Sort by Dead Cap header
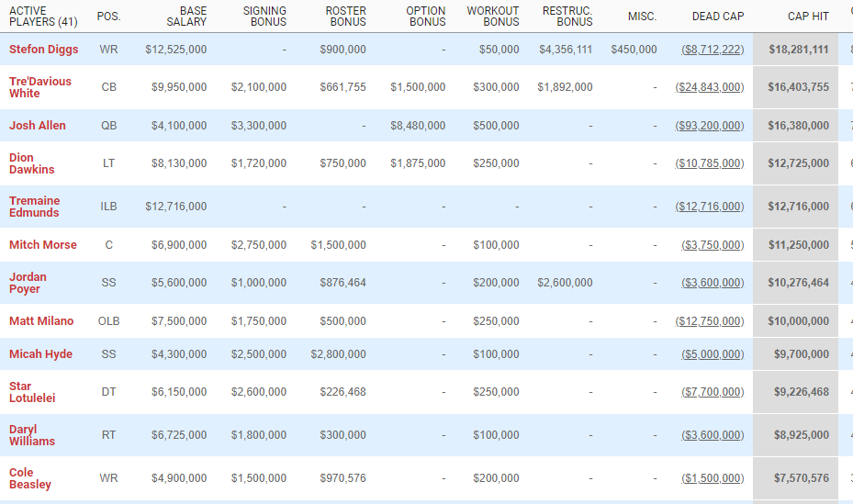 click(x=718, y=17)
